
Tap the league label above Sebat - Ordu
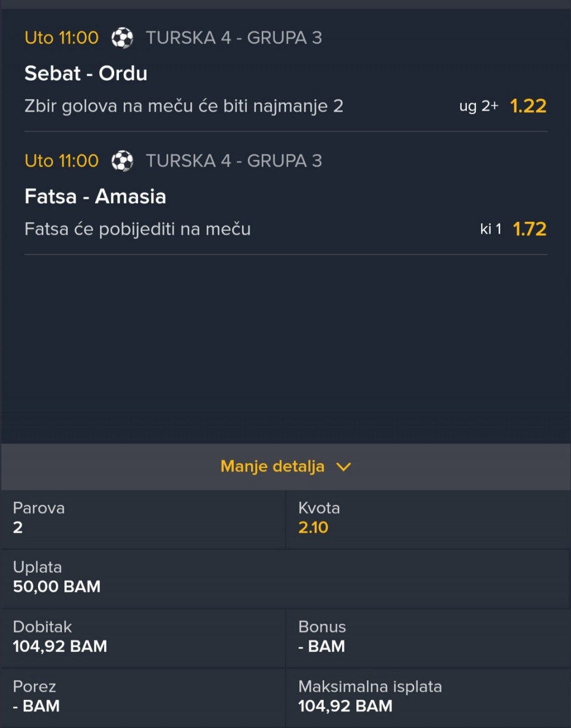click(x=234, y=38)
